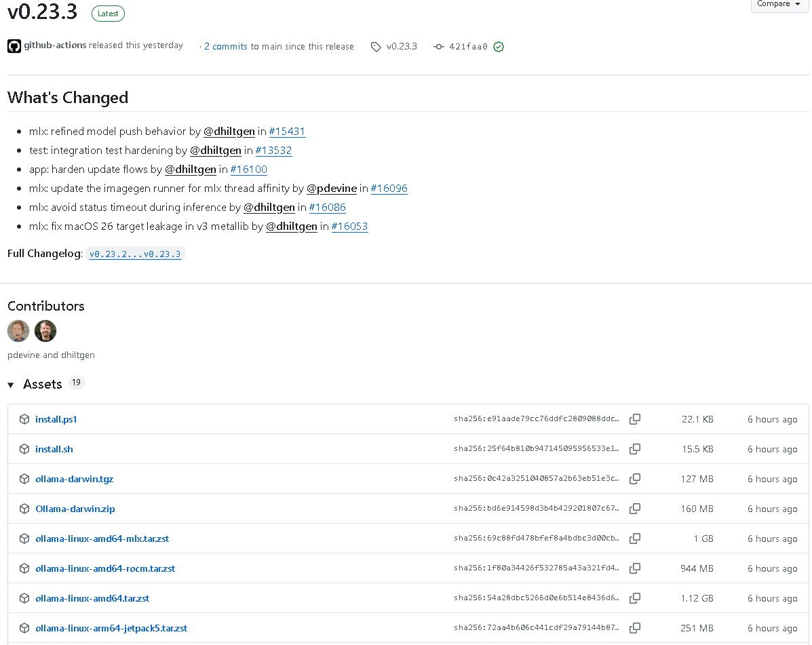Open the green verified check status icon
Viewport: 812px width, 645px height.
(x=499, y=47)
